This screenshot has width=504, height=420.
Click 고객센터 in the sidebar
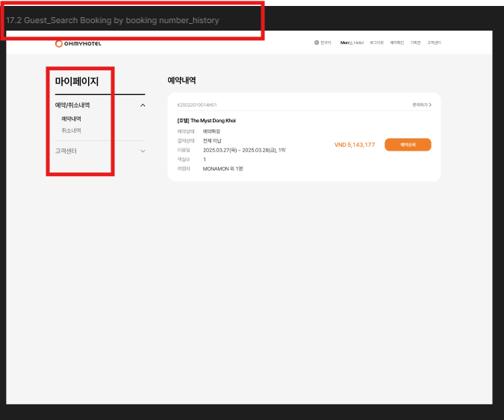coord(66,151)
